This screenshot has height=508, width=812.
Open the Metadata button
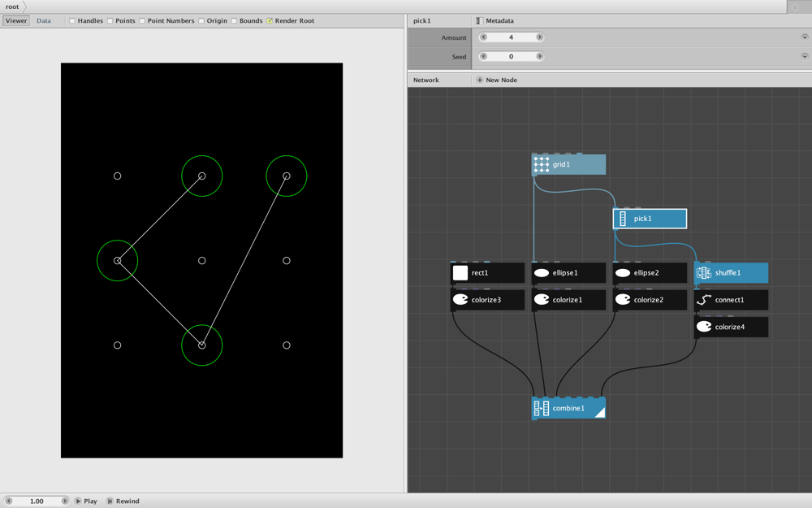[495, 21]
